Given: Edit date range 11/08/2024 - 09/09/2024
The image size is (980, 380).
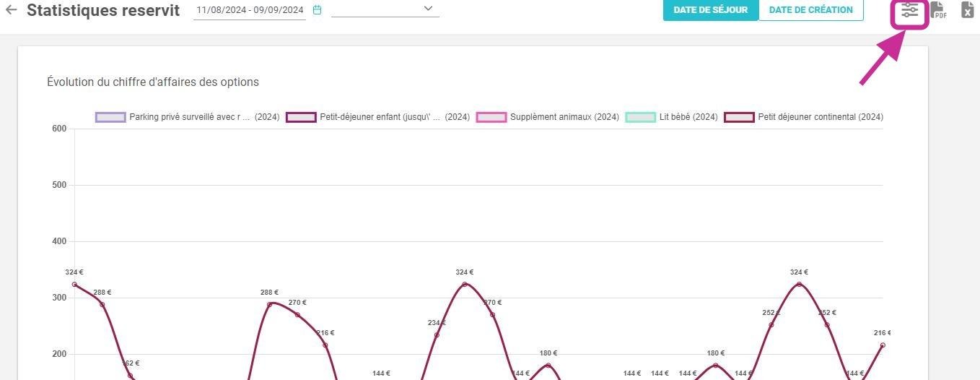Looking at the screenshot, I should click(x=250, y=10).
